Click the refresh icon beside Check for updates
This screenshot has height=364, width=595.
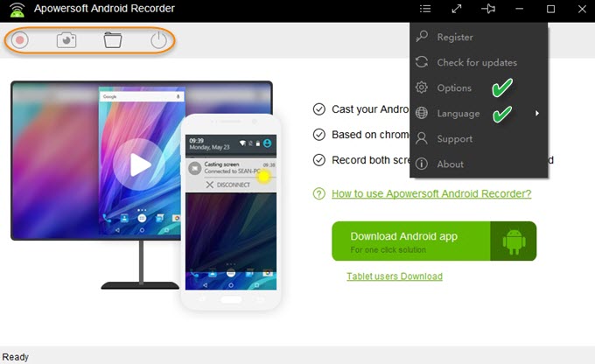click(x=422, y=62)
